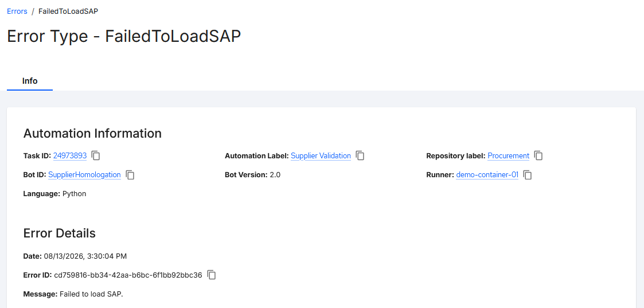Open Procurement repository link
Image resolution: width=644 pixels, height=308 pixels.
[509, 155]
